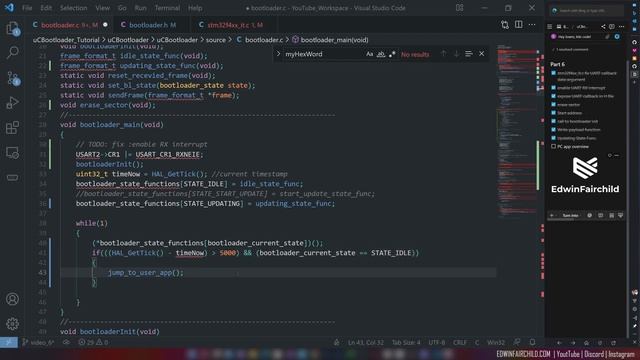Open the Extensions view

point(13,127)
